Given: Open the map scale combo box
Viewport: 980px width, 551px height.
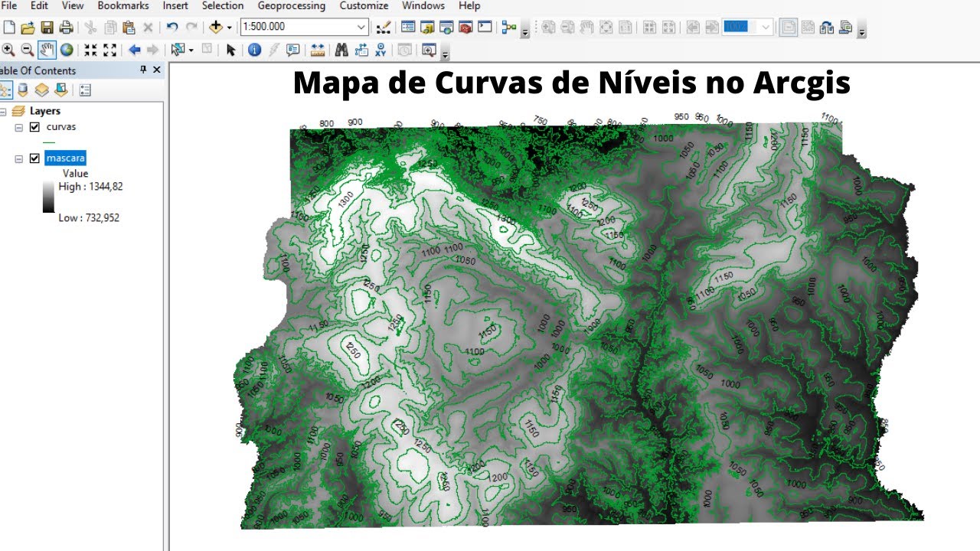Looking at the screenshot, I should pos(305,27).
